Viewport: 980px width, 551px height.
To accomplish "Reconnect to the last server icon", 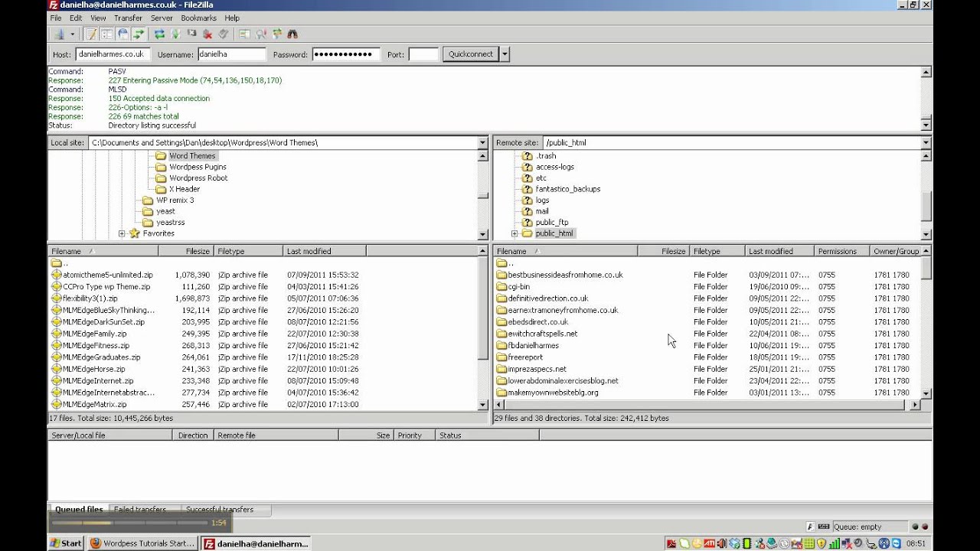I will point(224,34).
